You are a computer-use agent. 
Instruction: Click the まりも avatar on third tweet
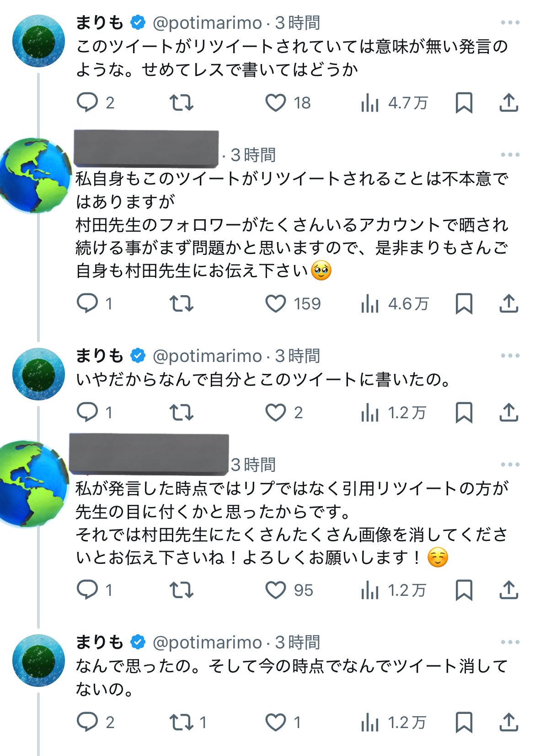tap(38, 374)
